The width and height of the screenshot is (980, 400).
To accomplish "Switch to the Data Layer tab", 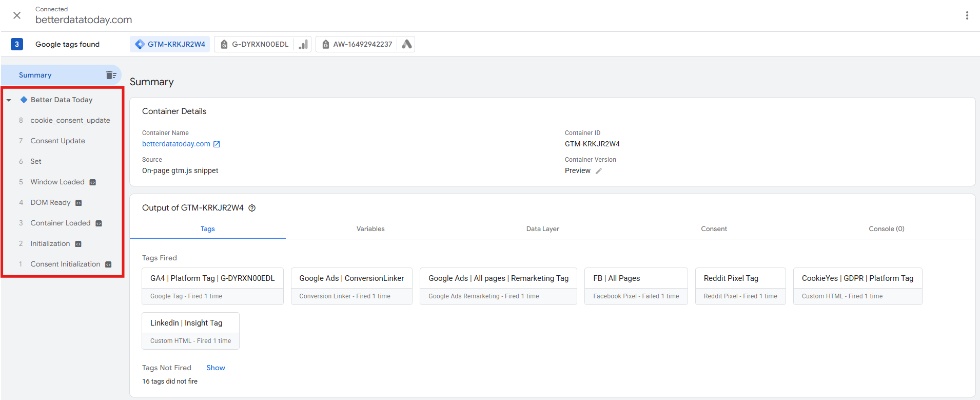I will coord(543,229).
